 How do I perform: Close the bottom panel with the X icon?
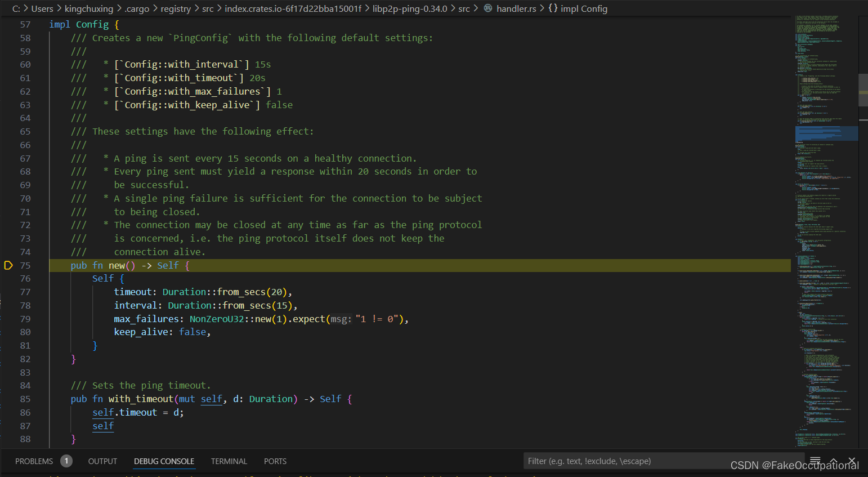(x=852, y=461)
